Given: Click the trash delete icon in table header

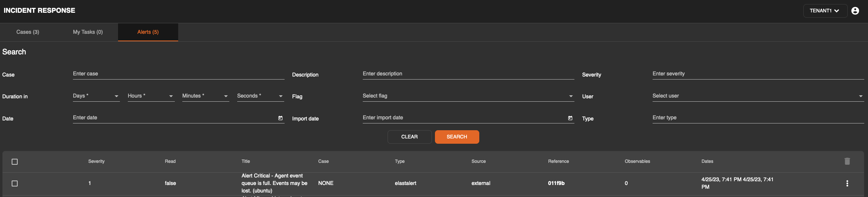Looking at the screenshot, I should (x=847, y=161).
